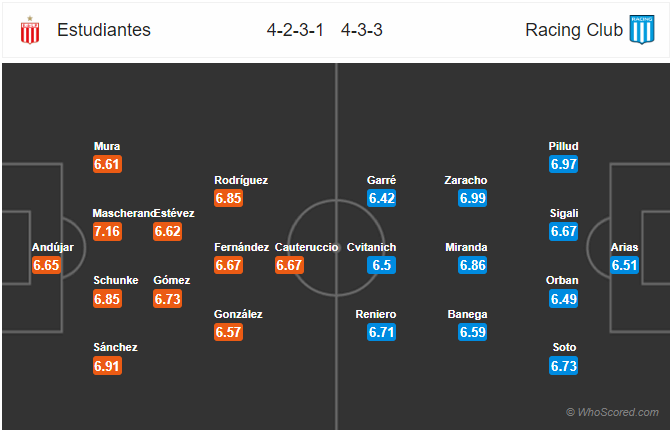Click the Racing Club crest icon

642,30
